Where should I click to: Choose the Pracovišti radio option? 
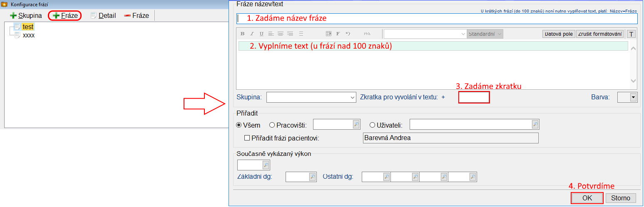272,125
